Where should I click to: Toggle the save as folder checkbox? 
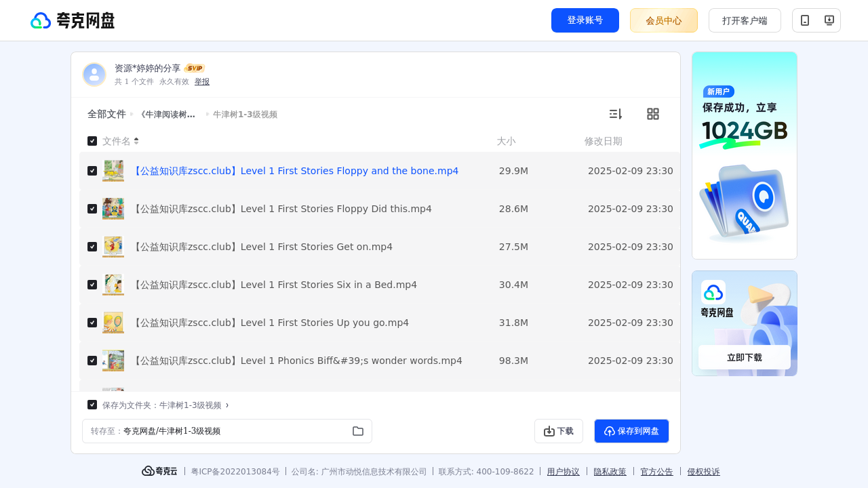(x=92, y=405)
